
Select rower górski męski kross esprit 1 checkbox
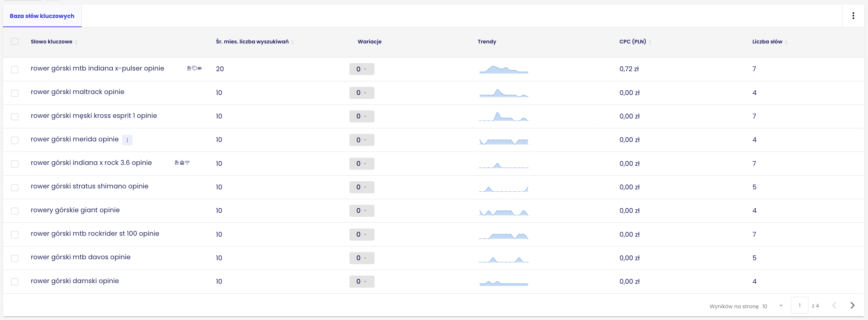click(x=14, y=117)
